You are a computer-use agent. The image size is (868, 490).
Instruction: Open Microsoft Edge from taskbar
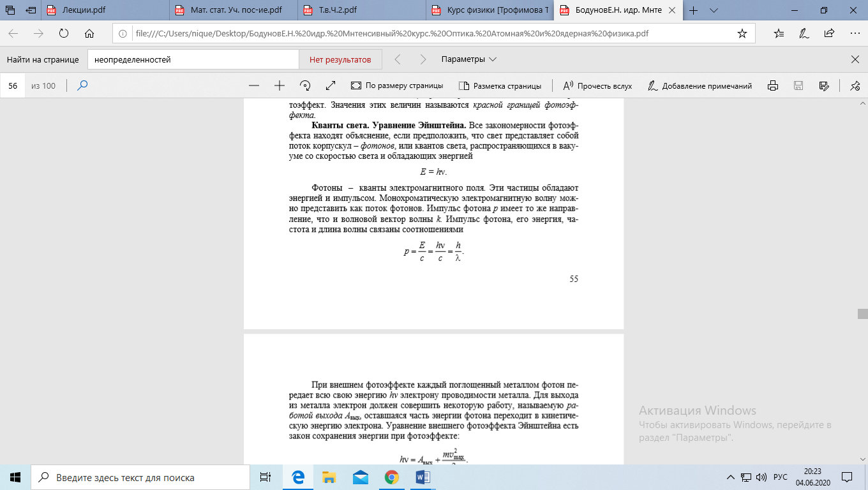point(297,477)
